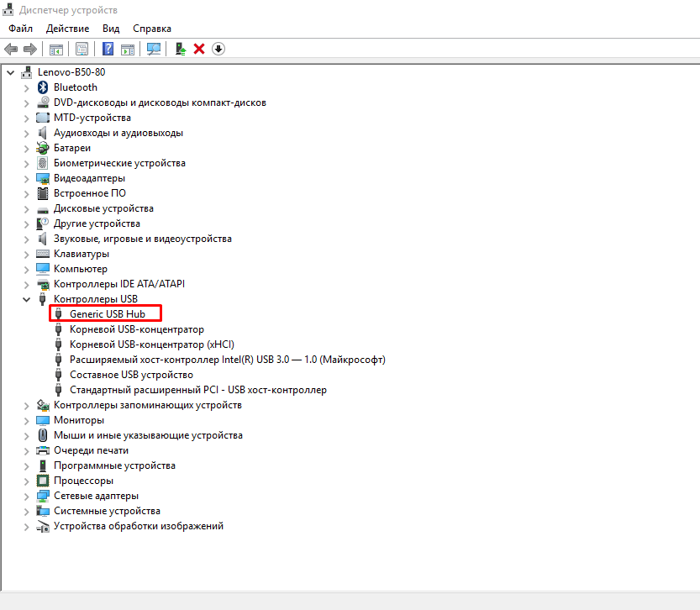This screenshot has height=610, width=700.
Task: Collapse the Lenovo-B50-80 root node
Action: (x=11, y=72)
